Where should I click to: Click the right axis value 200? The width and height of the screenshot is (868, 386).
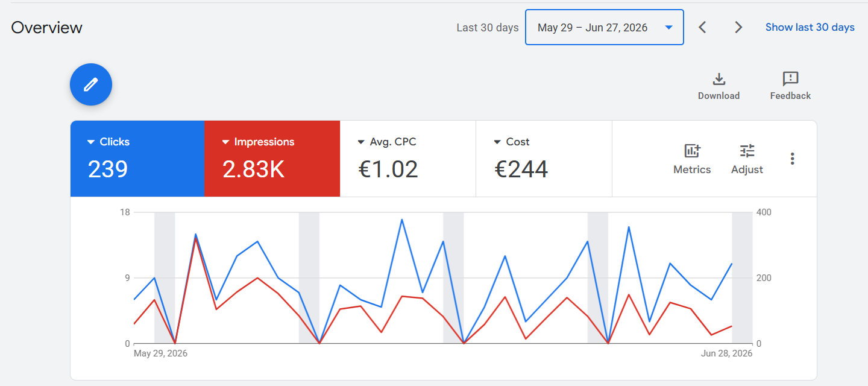coord(764,278)
